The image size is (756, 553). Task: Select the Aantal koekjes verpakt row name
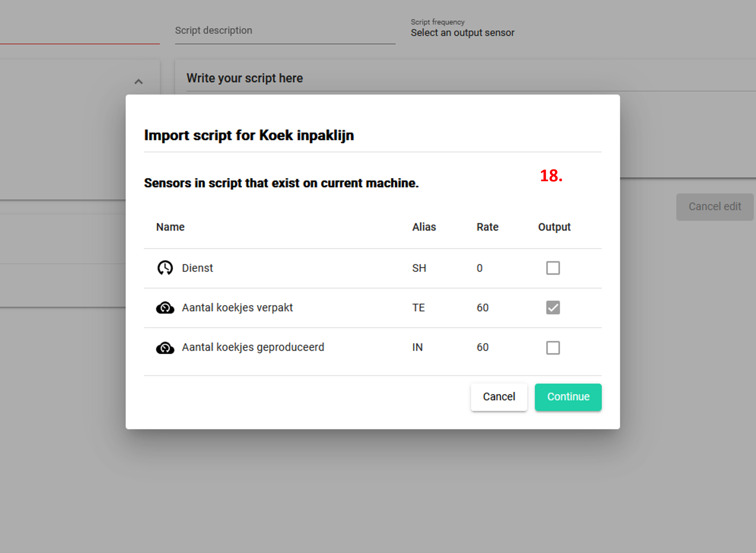tap(237, 308)
